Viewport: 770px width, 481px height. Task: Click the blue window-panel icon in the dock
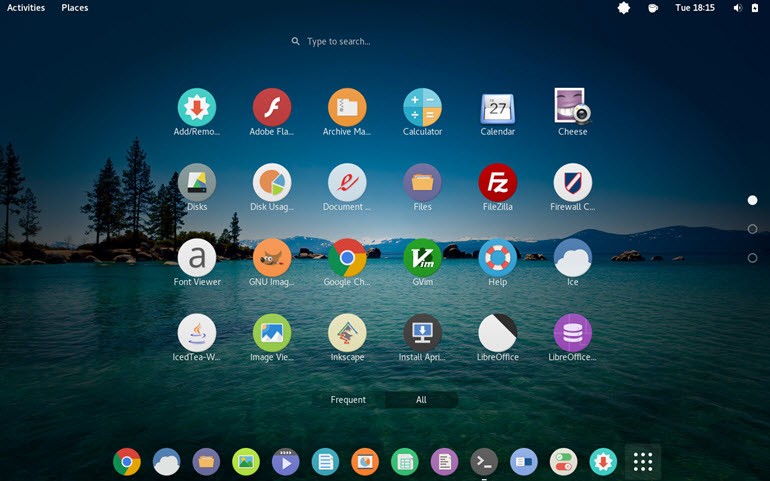click(x=524, y=462)
